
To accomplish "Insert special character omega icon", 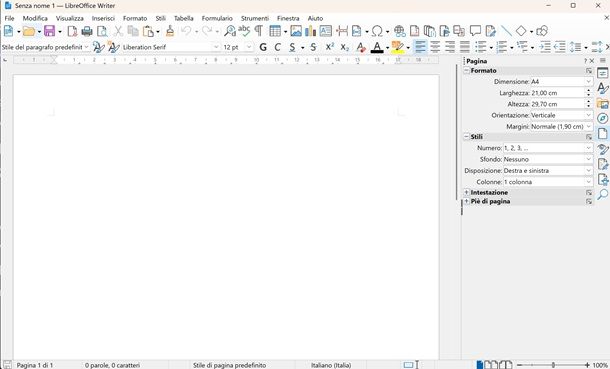I will click(x=377, y=31).
